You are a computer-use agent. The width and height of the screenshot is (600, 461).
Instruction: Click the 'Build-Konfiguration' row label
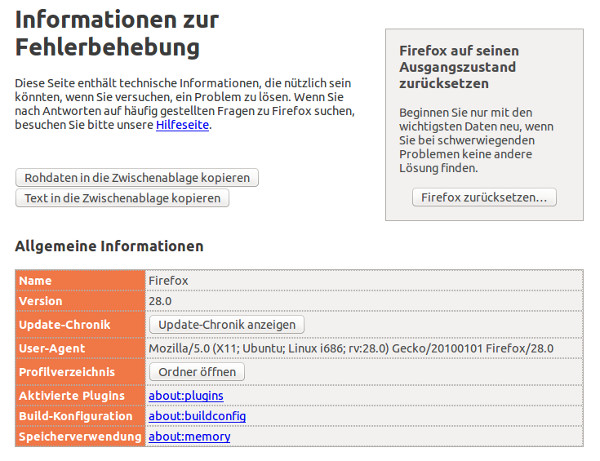pyautogui.click(x=75, y=416)
